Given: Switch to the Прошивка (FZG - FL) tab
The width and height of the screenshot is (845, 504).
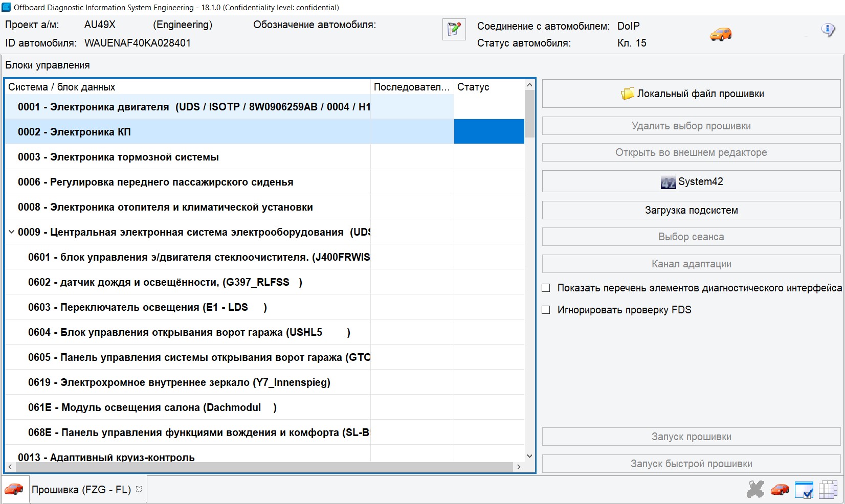Looking at the screenshot, I should [81, 490].
